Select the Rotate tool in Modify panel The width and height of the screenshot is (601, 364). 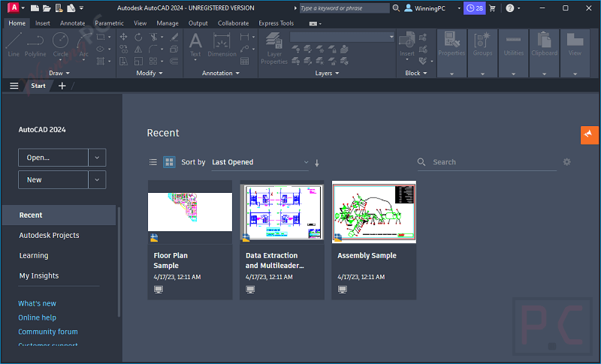[138, 37]
